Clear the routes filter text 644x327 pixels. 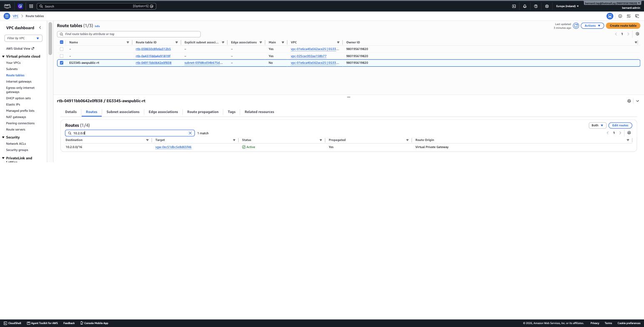coord(190,133)
